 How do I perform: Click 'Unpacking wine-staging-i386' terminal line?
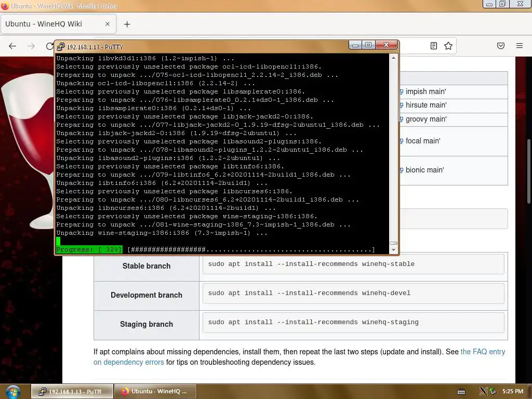coord(162,233)
